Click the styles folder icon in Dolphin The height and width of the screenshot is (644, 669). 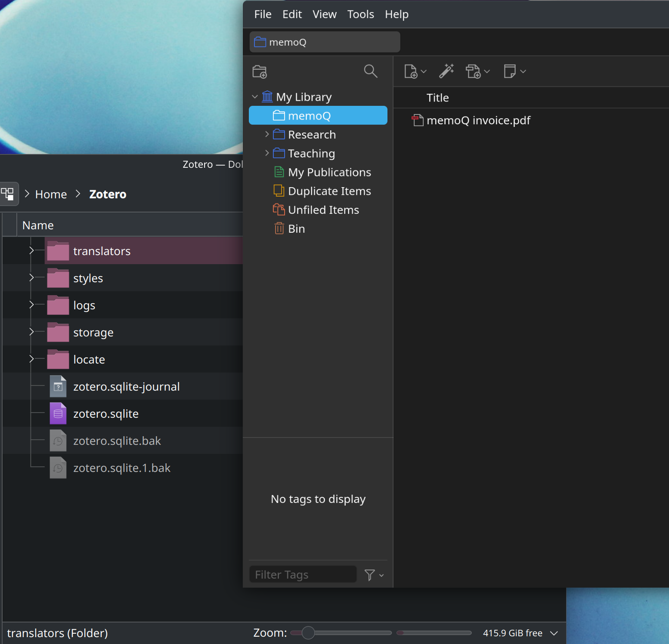click(58, 278)
